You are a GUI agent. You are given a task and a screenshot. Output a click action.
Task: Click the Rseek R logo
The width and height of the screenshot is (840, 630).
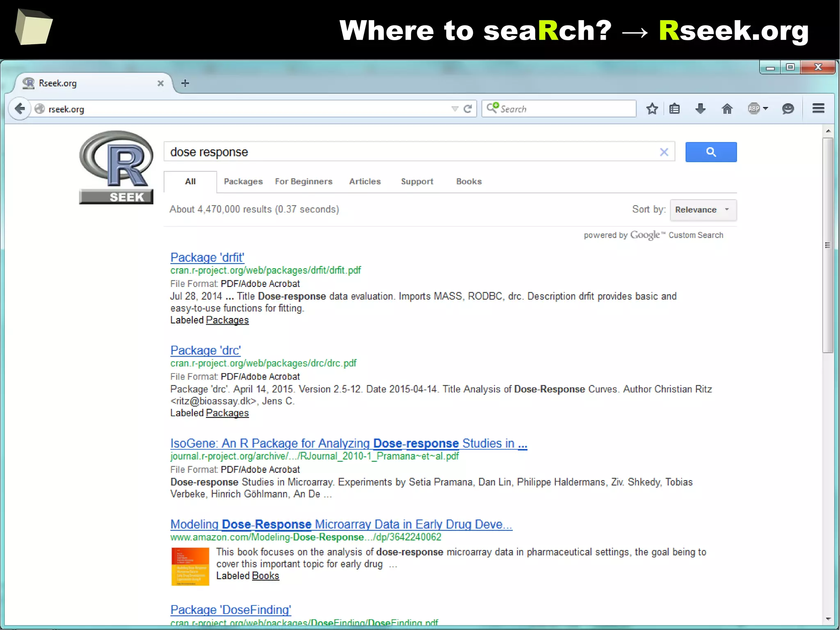(x=116, y=167)
